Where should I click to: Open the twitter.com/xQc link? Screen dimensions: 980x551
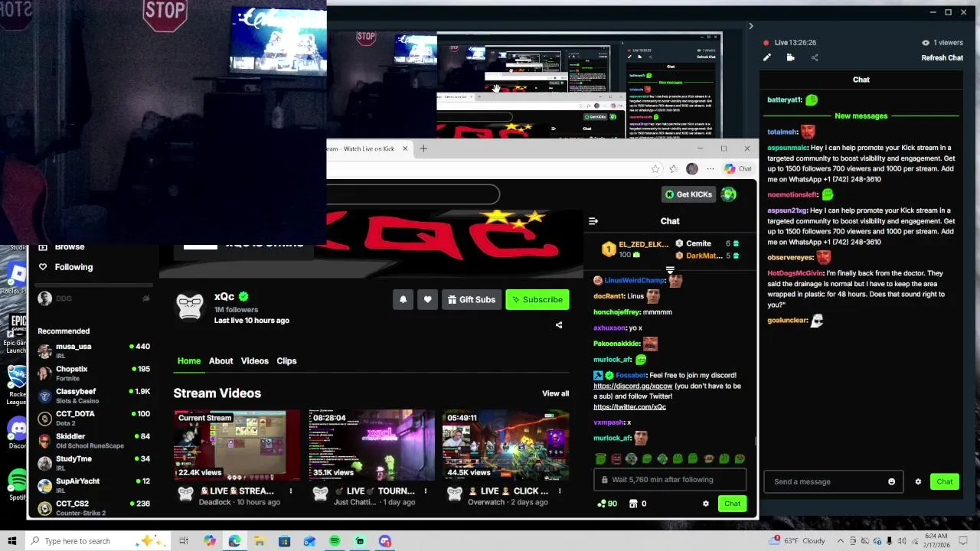(629, 407)
